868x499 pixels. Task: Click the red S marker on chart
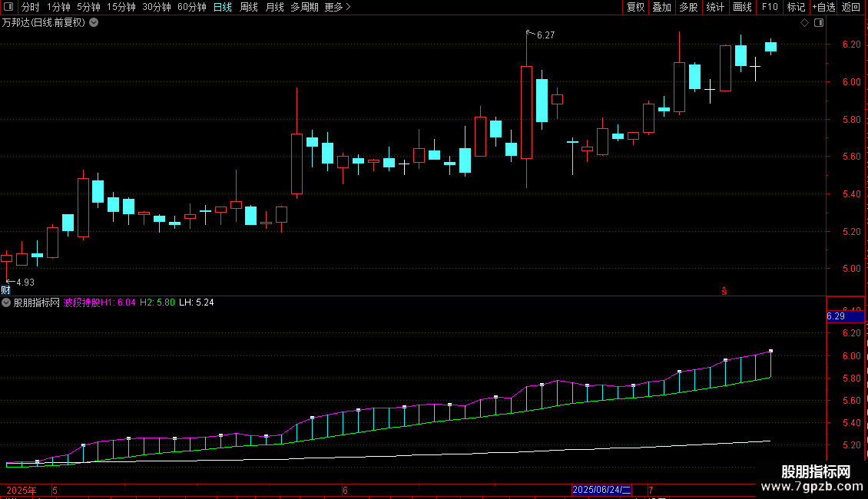pos(724,291)
